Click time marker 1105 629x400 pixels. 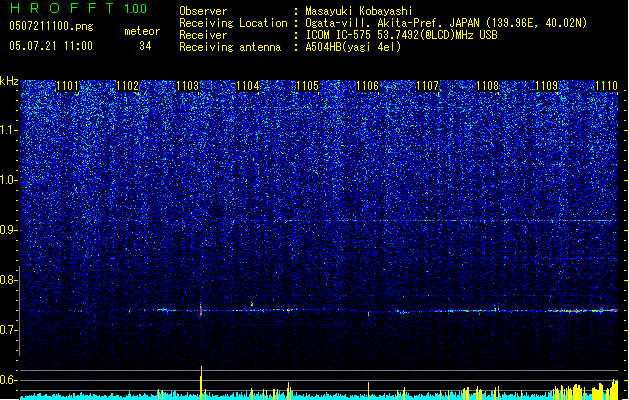pyautogui.click(x=308, y=86)
